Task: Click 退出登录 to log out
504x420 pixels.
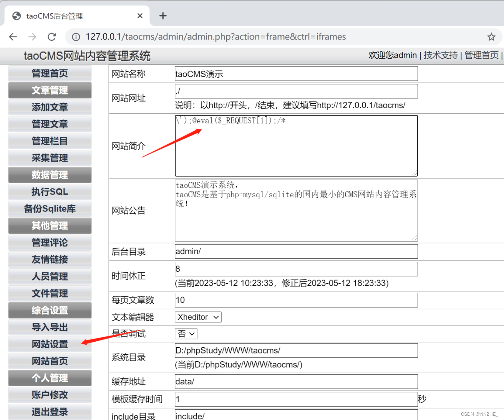Action: pyautogui.click(x=50, y=412)
